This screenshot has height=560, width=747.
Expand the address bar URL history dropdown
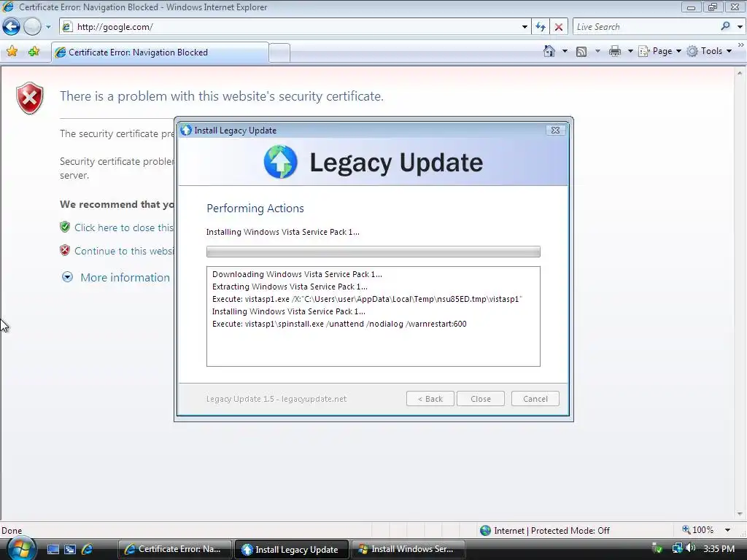(x=525, y=27)
